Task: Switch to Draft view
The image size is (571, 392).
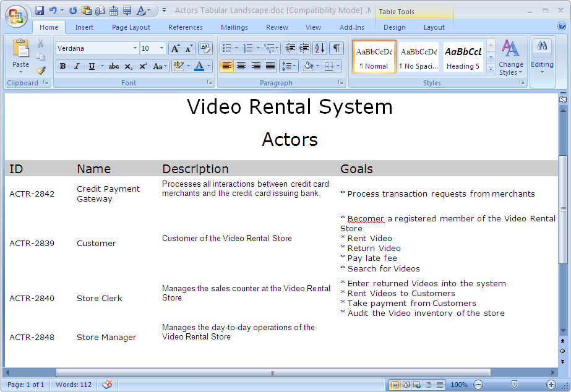Action: (x=440, y=385)
